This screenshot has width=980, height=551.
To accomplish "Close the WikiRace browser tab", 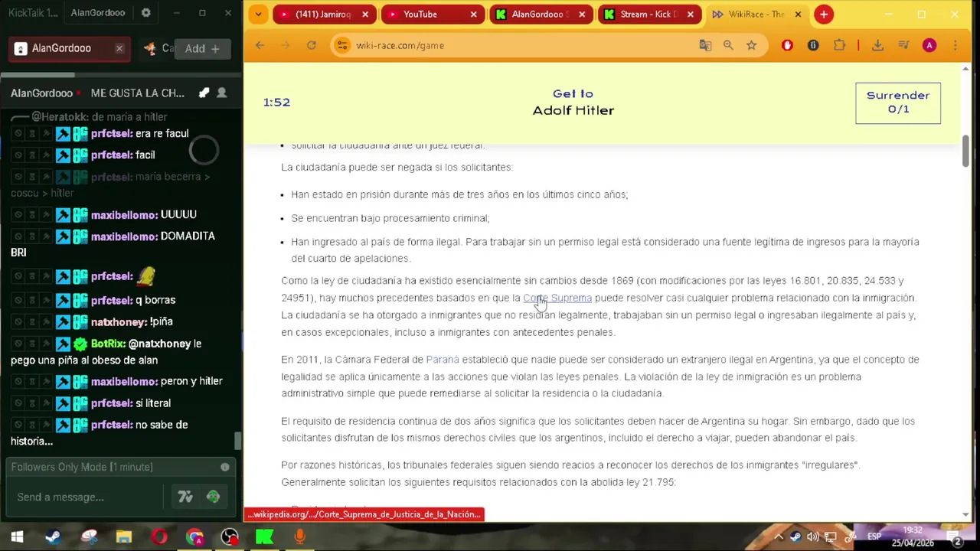I will (798, 14).
